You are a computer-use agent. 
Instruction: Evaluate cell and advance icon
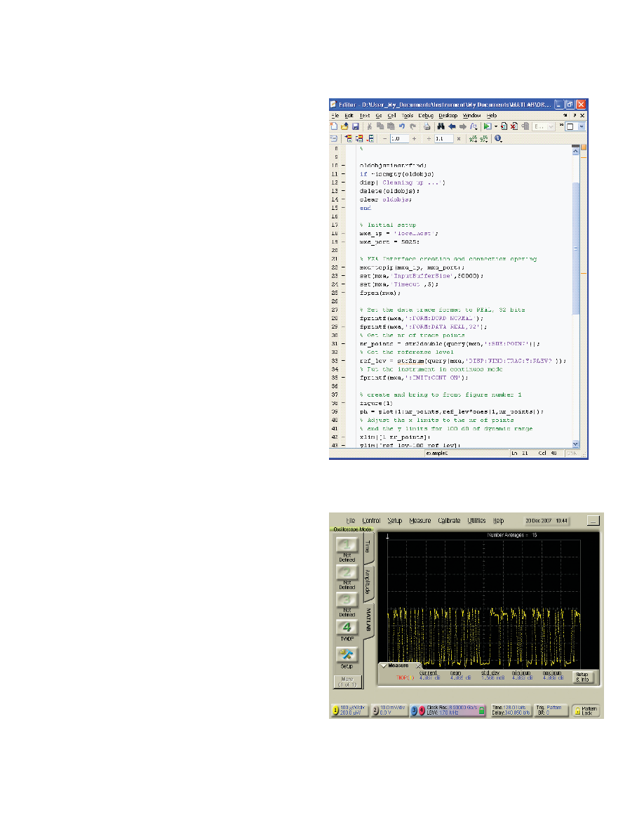[359, 139]
